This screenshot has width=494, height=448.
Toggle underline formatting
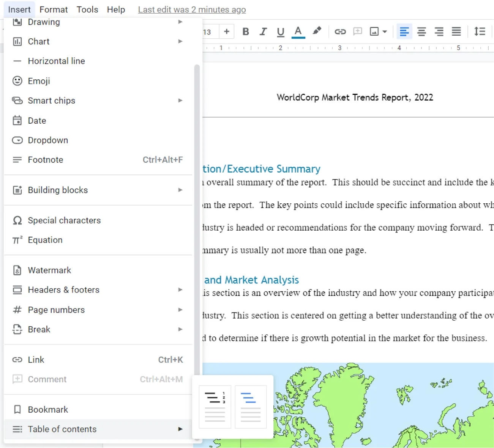point(281,31)
